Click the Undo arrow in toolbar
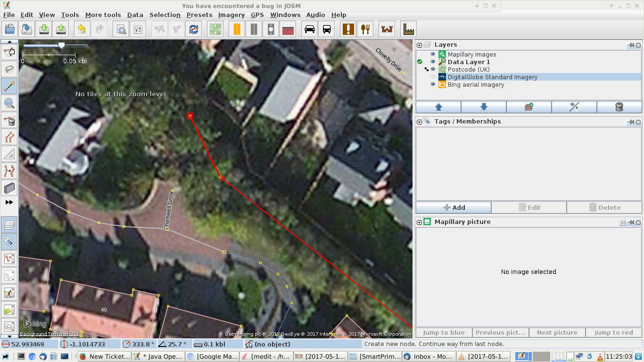Viewport: 644px width, 362px height. point(82,29)
